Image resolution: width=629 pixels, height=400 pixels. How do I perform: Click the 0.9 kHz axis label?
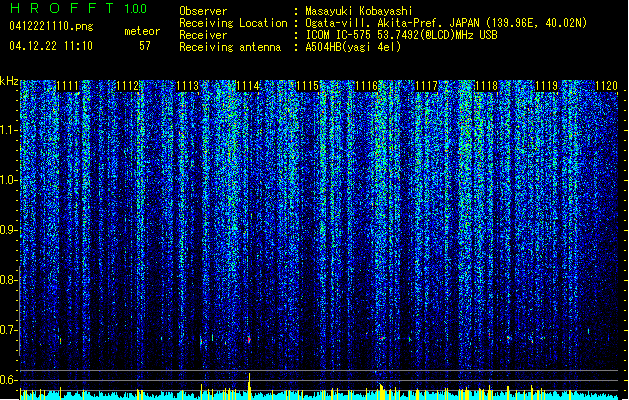(x=9, y=230)
